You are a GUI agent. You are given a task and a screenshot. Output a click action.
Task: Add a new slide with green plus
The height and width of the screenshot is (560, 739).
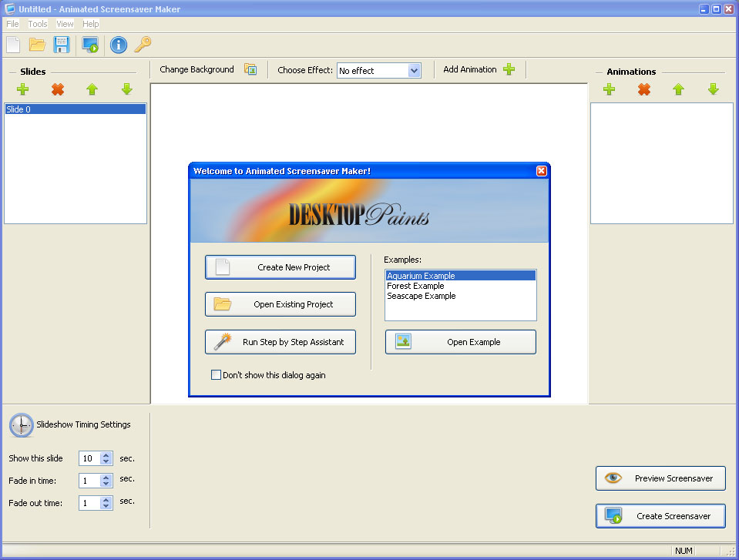point(22,89)
